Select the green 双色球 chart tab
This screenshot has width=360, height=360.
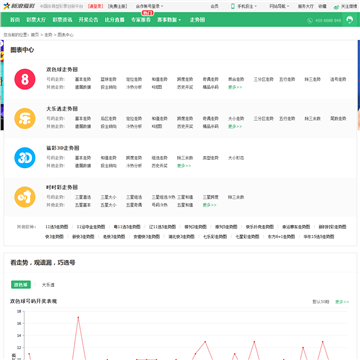[21, 285]
